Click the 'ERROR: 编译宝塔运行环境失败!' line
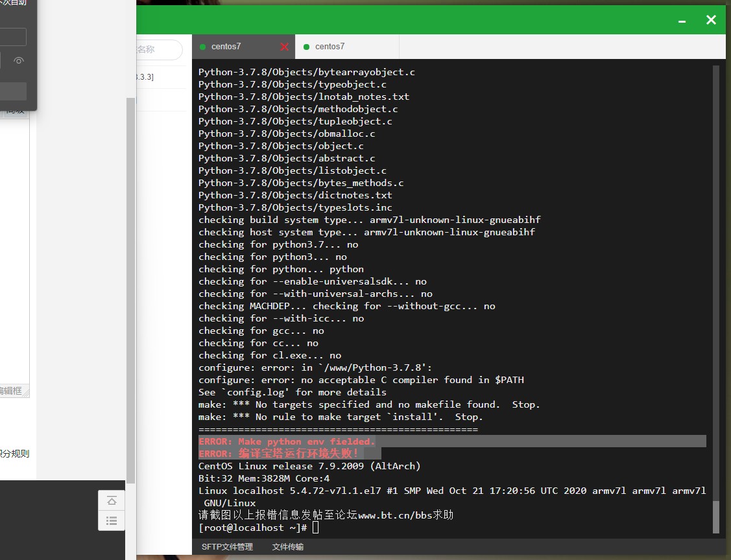731x560 pixels. (x=278, y=453)
